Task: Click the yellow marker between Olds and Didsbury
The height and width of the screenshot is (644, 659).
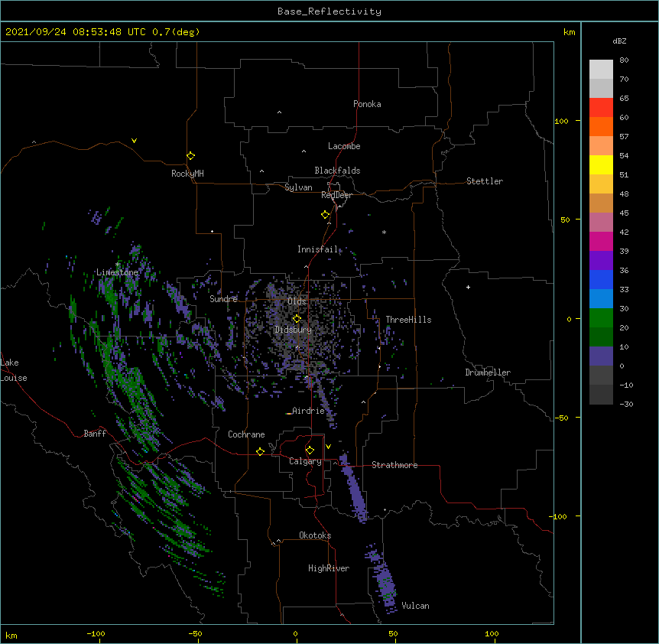Action: pyautogui.click(x=297, y=318)
